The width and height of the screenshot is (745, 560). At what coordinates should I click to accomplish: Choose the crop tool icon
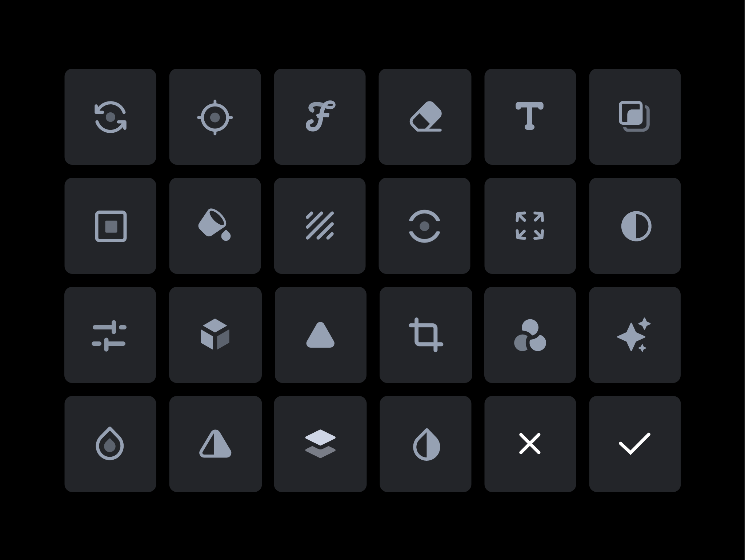pyautogui.click(x=426, y=335)
